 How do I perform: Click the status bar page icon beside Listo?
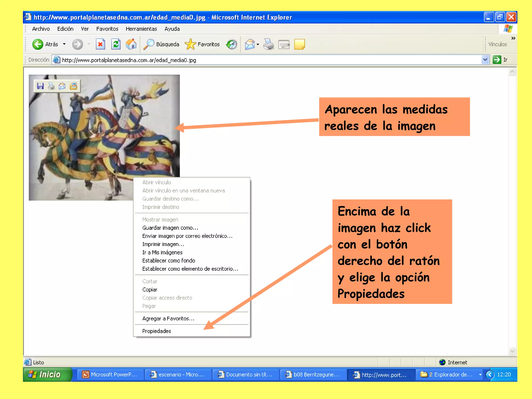pyautogui.click(x=28, y=362)
